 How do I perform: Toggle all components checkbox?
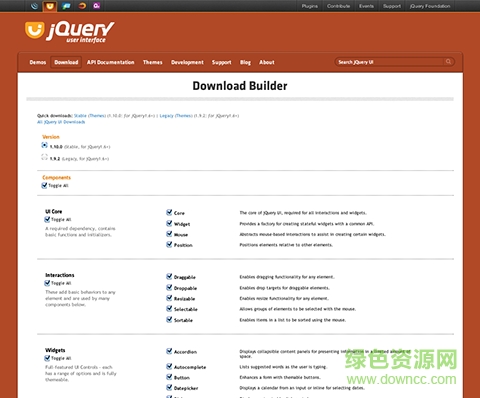[44, 185]
